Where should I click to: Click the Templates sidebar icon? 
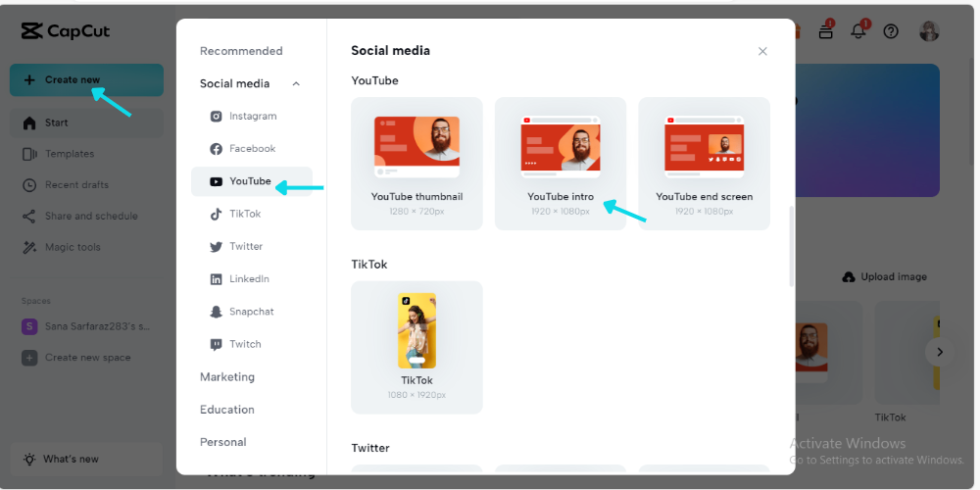click(29, 154)
